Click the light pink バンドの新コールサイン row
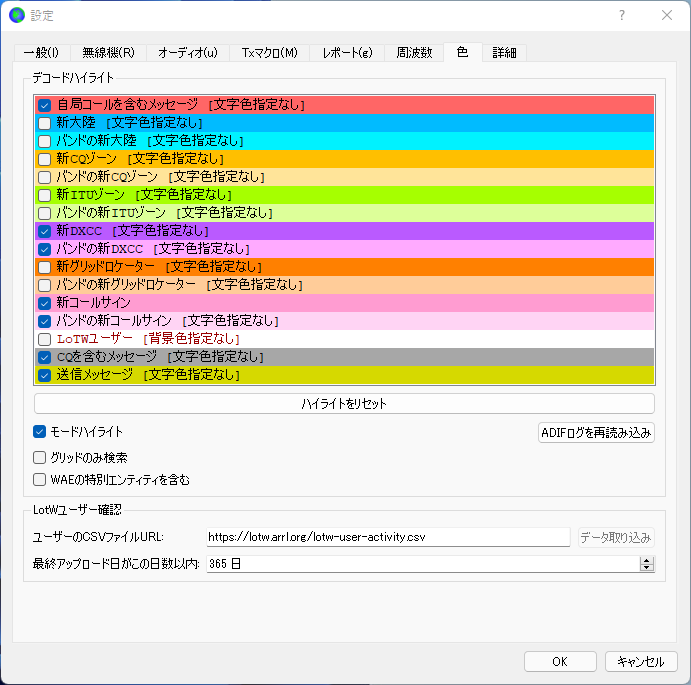This screenshot has height=685, width=691. 345,321
